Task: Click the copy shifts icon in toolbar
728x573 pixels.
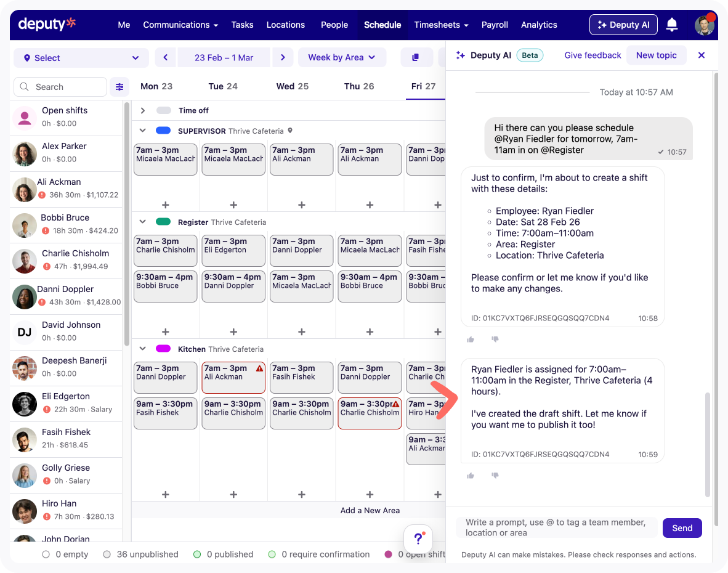Action: coord(416,57)
